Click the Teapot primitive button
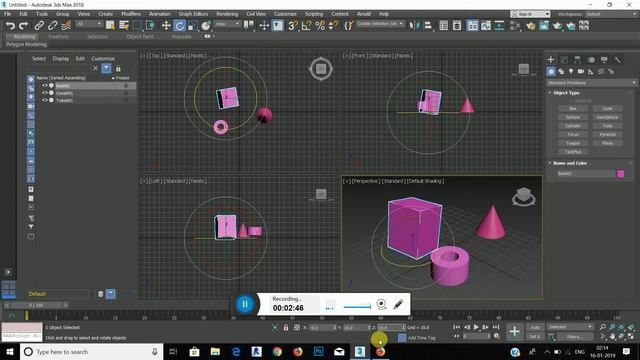This screenshot has width=640, height=360. tap(573, 143)
